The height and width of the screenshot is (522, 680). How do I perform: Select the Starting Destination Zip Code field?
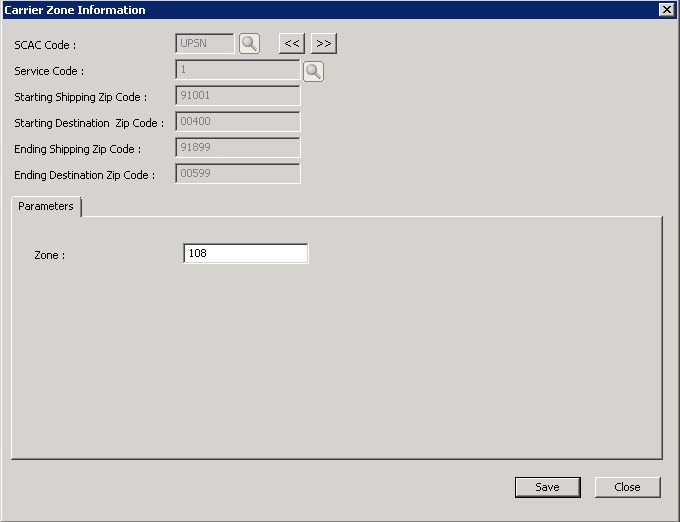pos(237,122)
